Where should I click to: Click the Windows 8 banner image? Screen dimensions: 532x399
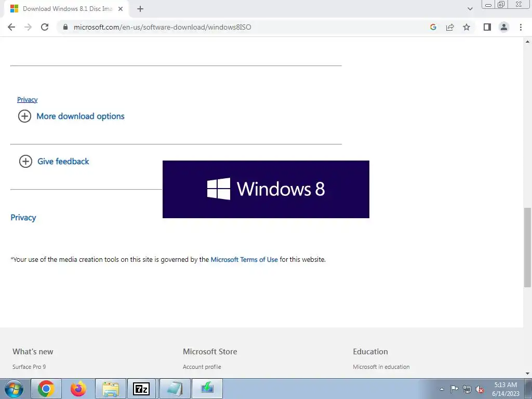click(266, 189)
